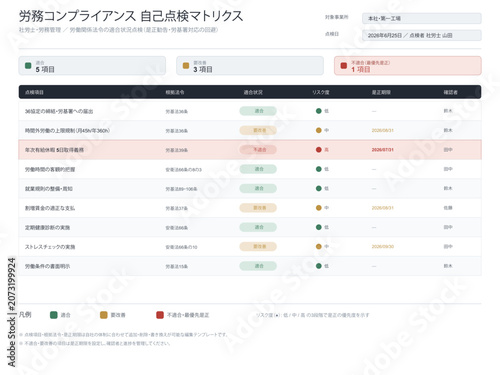The height and width of the screenshot is (375, 500).
Task: Click the 適合 badge in 労働時間の客観的把握 row
Action: [258, 169]
